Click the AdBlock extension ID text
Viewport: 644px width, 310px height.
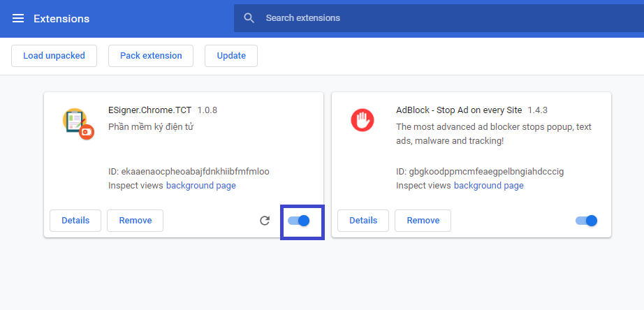coord(479,171)
